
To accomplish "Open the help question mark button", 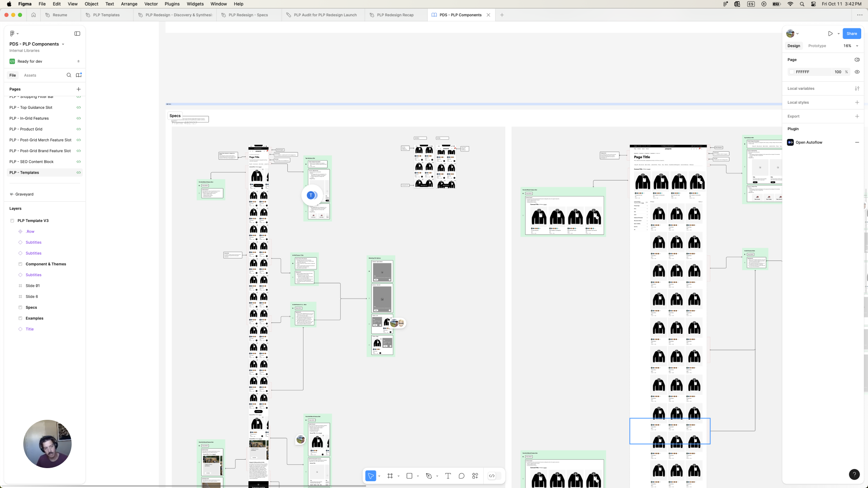I will pos(854,474).
